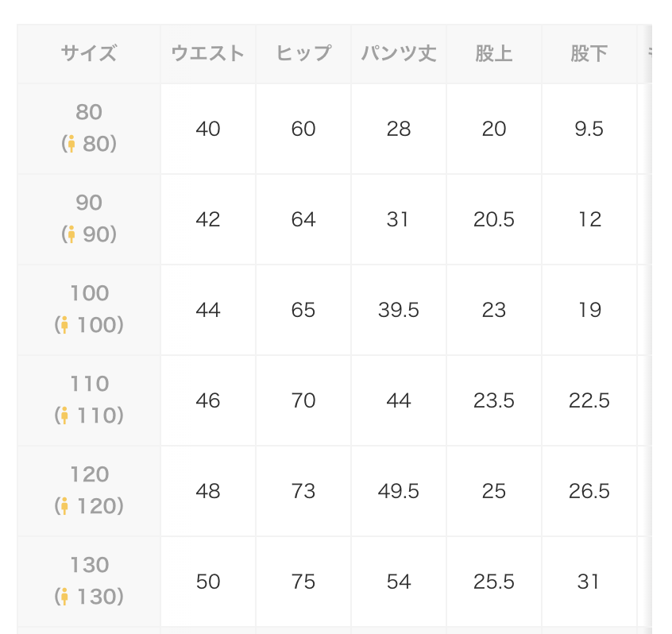Select the 股上 column header
672x634 pixels.
pos(494,53)
